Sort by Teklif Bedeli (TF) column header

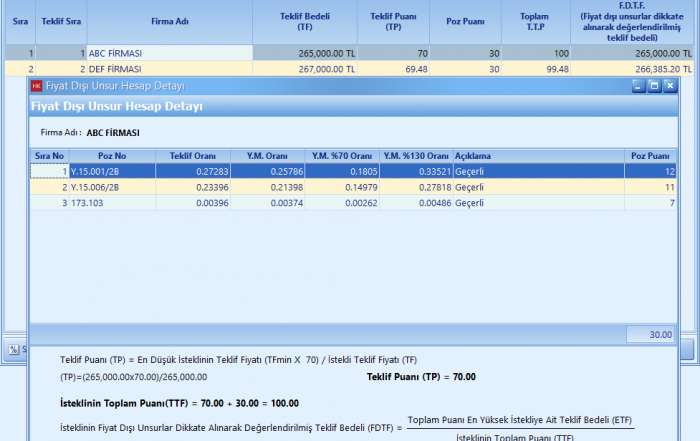[x=308, y=21]
